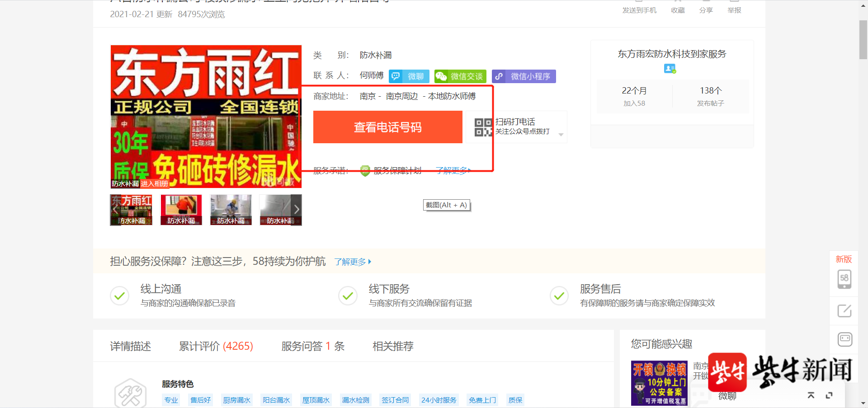Click the 线下服务 checkmark icon
This screenshot has width=868, height=408.
tap(348, 296)
